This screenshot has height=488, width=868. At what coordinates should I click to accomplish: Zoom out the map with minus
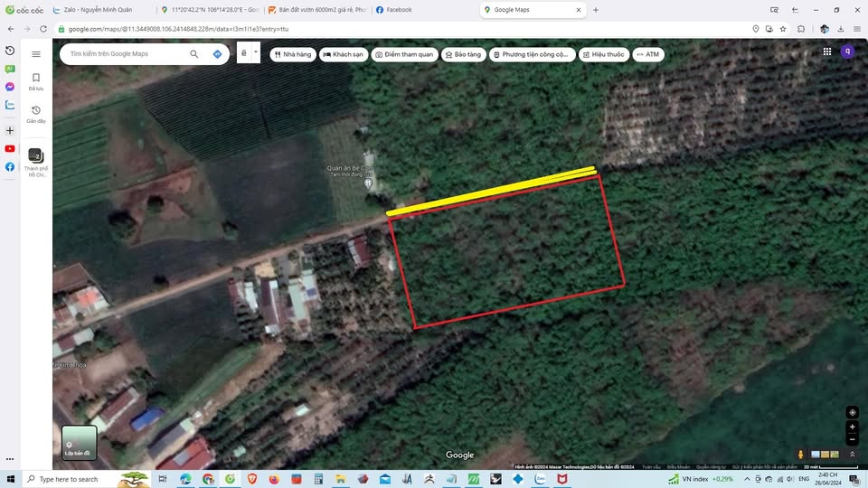[852, 439]
